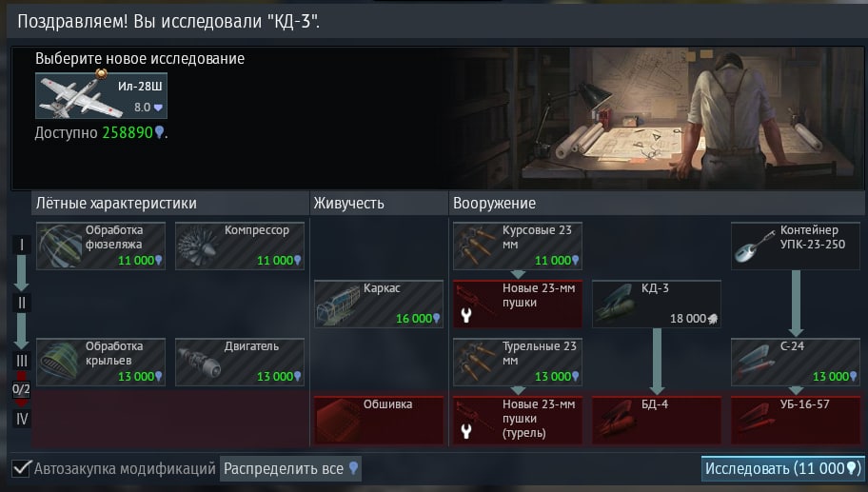868x492 pixels.
Task: Click locked УБ-16-57 rocket pod
Action: pyautogui.click(x=796, y=420)
